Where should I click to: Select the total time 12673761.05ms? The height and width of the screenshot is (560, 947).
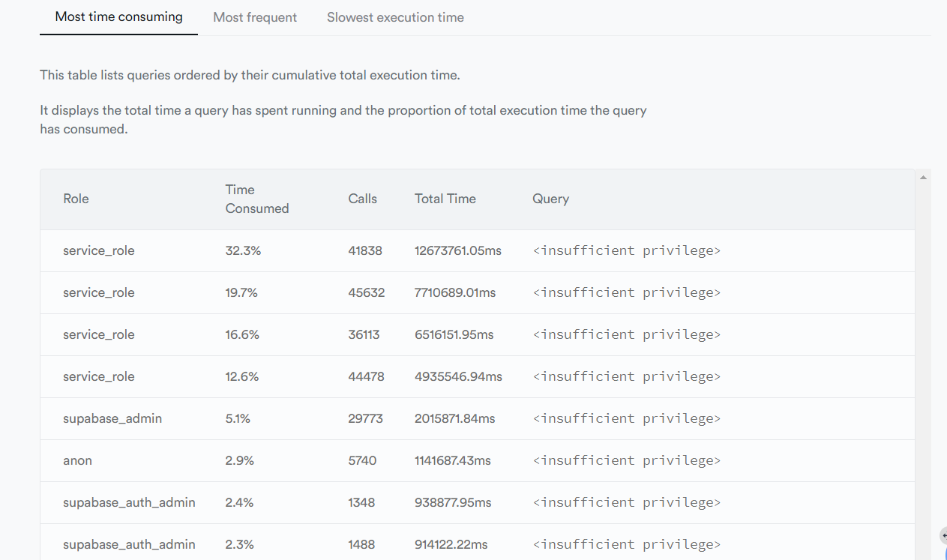(x=458, y=250)
